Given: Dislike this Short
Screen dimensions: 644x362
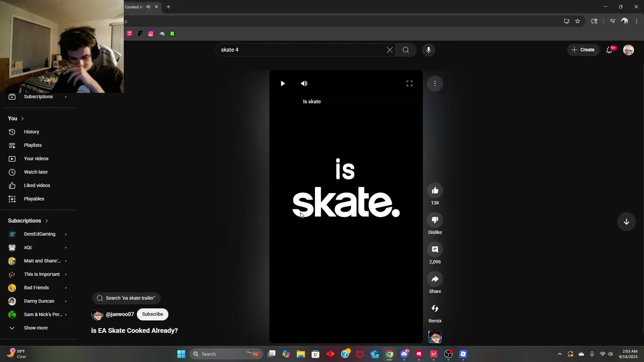Looking at the screenshot, I should [435, 220].
